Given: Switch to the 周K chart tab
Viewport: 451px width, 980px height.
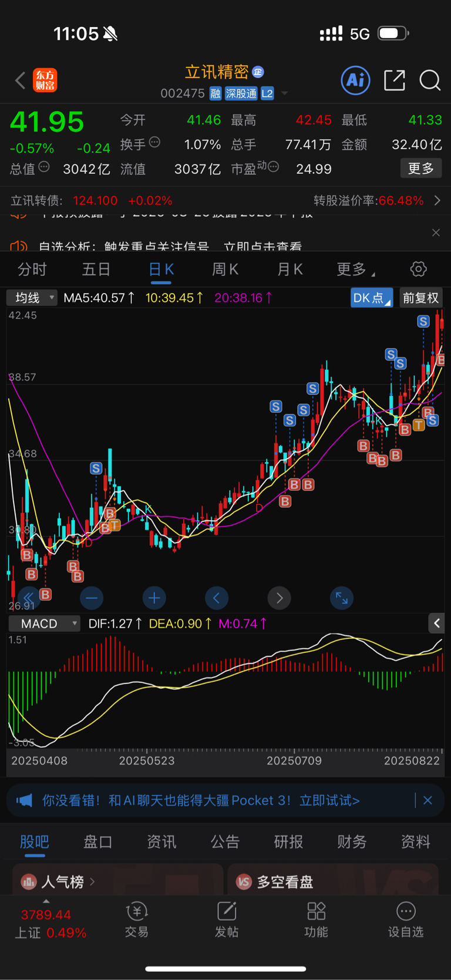Looking at the screenshot, I should point(225,270).
